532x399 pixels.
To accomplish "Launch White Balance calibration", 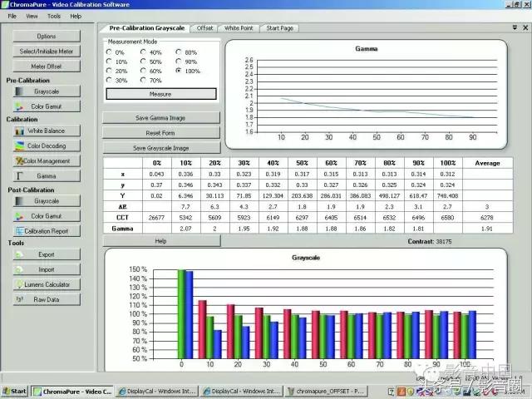I will click(47, 131).
